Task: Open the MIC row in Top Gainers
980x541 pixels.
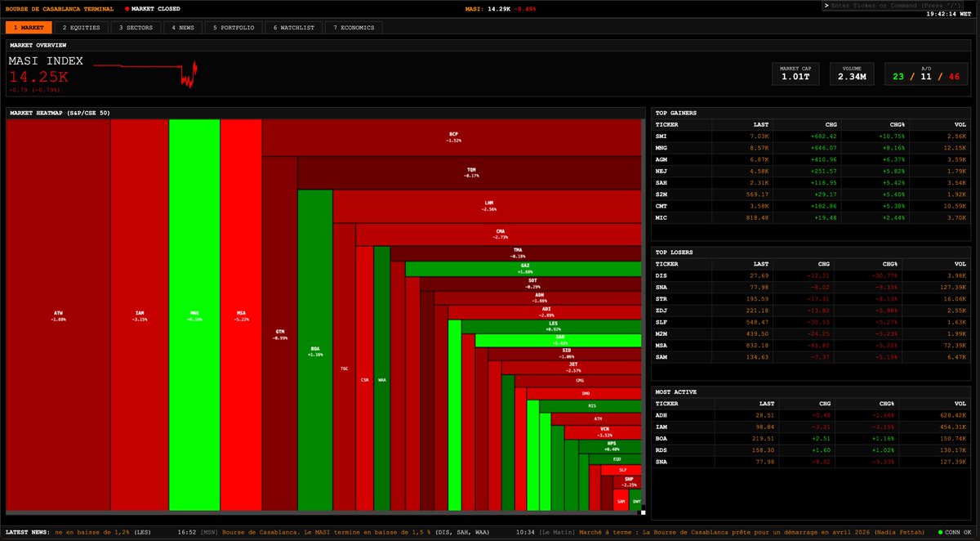Action: coord(813,218)
